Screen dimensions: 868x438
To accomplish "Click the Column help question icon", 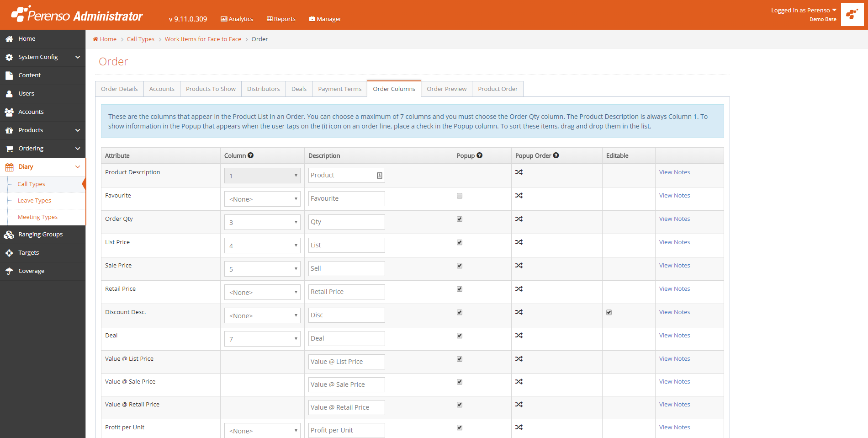I will (251, 155).
